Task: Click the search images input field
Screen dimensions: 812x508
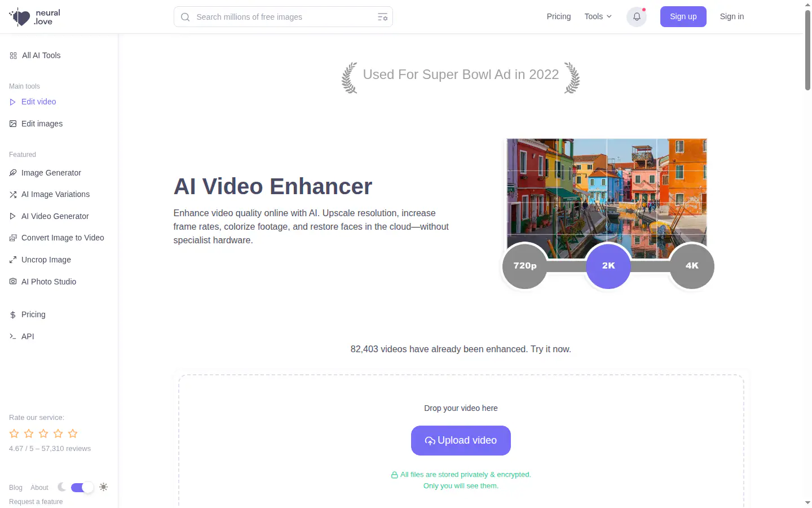Action: click(283, 17)
